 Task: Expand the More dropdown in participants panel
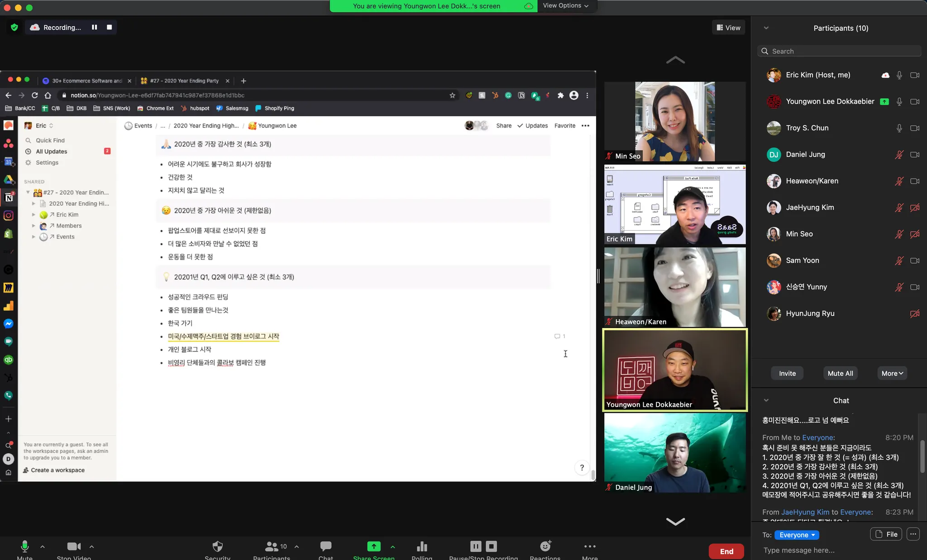coord(892,373)
